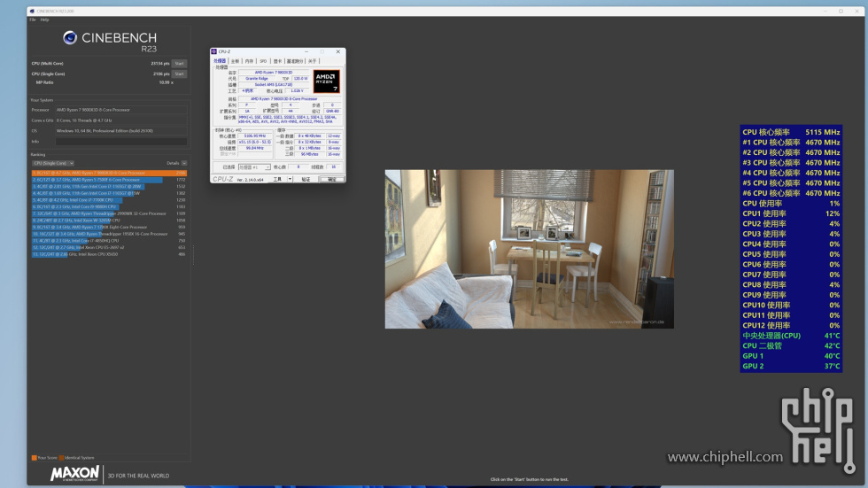This screenshot has height=488, width=868.
Task: Select ranking row 9 Ryzen 7 1700X
Action: coord(109,227)
